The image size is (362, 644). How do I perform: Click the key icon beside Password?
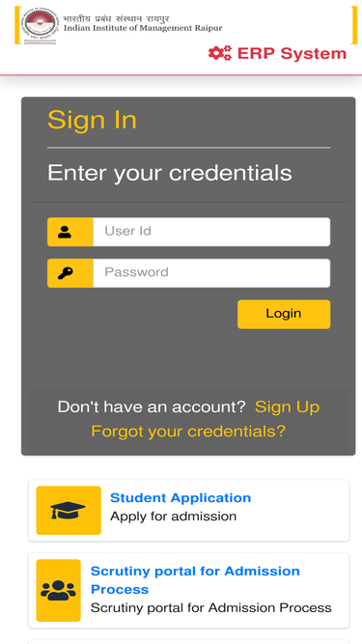point(66,273)
